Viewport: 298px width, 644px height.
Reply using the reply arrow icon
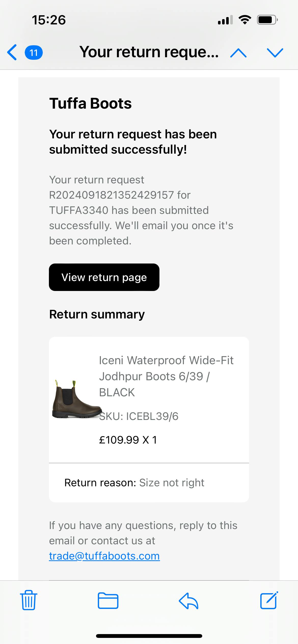(x=188, y=601)
